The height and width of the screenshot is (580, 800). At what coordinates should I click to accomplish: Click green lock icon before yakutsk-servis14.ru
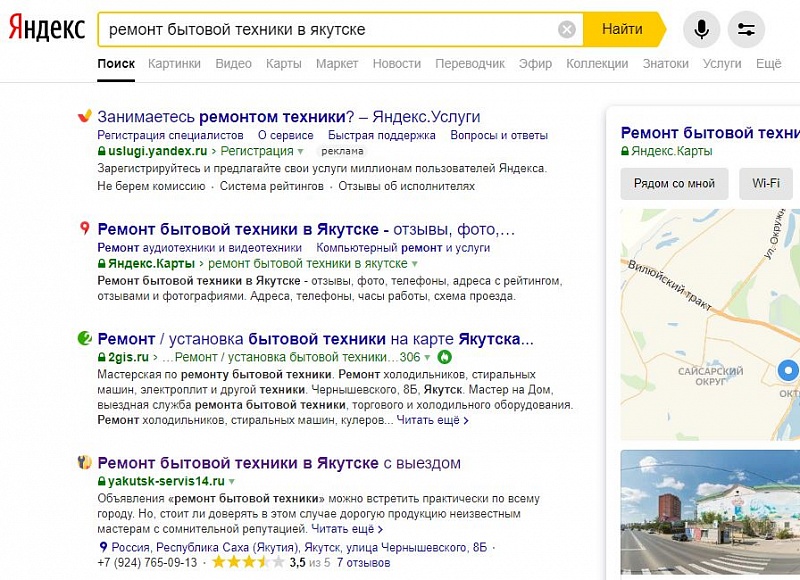102,481
